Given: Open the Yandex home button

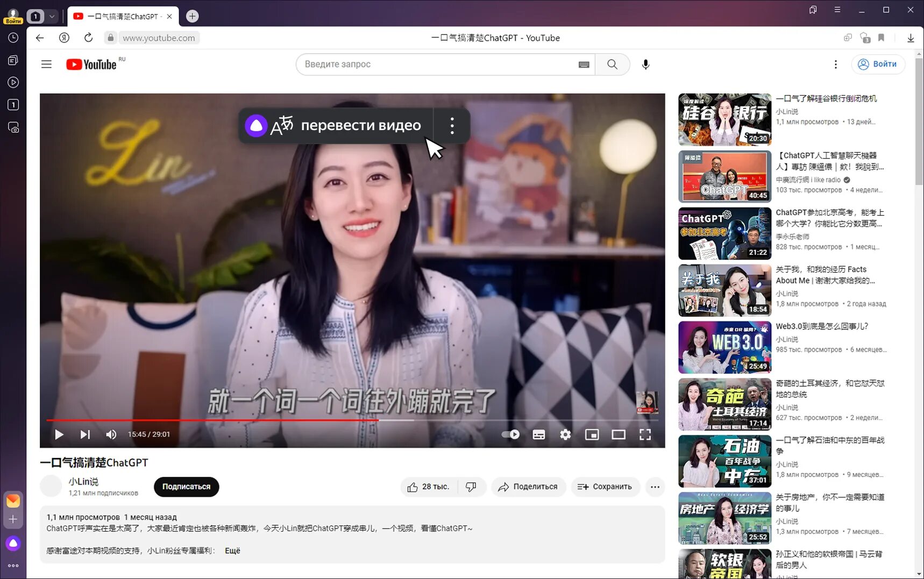Looking at the screenshot, I should point(64,38).
